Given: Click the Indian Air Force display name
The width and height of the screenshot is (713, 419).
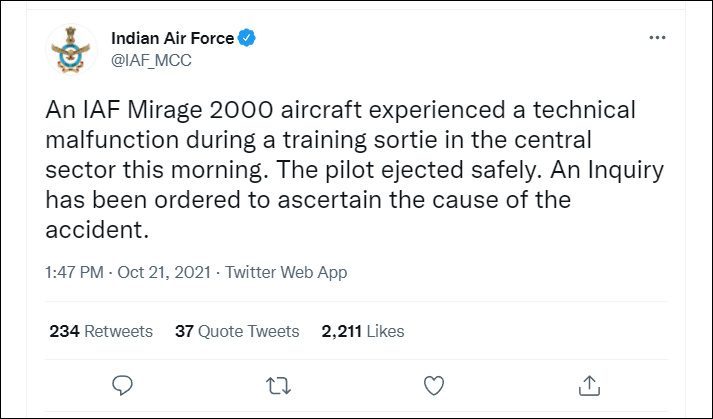Looking at the screenshot, I should click(x=172, y=38).
